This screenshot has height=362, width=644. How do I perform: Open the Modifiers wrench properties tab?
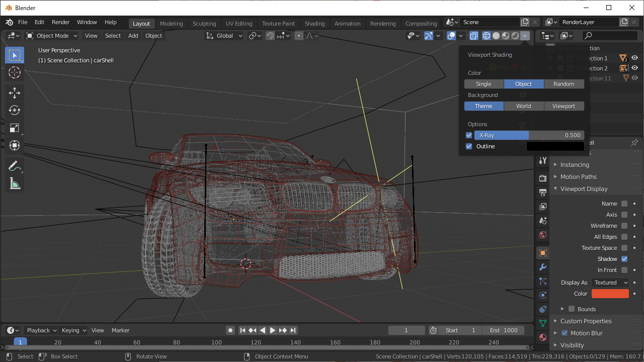pos(542,267)
